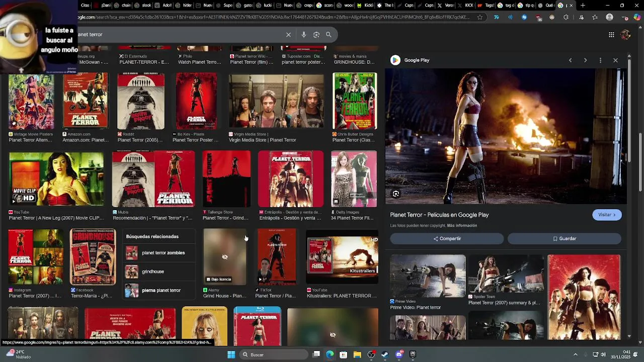Clear the search box with the X icon
Image resolution: width=644 pixels, height=362 pixels.
[x=288, y=35]
